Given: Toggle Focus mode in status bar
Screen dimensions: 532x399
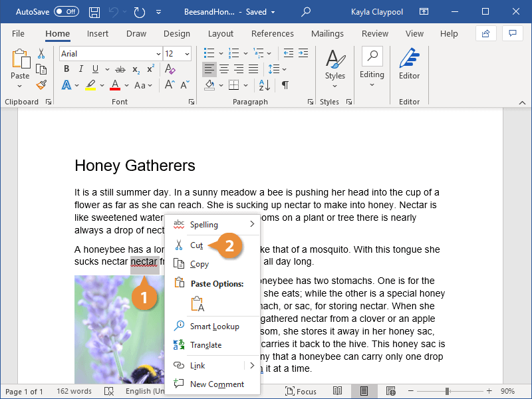Looking at the screenshot, I should coord(301,392).
